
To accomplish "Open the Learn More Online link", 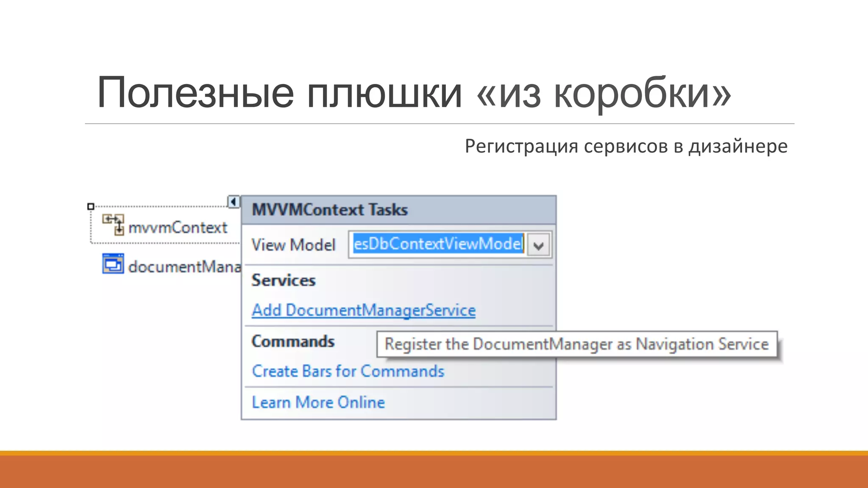I will [x=318, y=402].
